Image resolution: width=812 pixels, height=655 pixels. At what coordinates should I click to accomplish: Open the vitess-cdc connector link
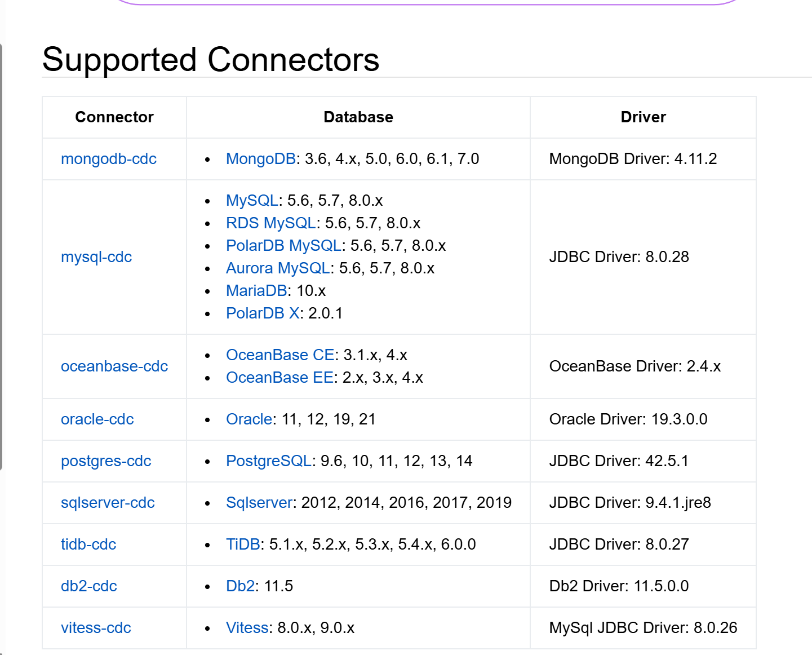96,628
